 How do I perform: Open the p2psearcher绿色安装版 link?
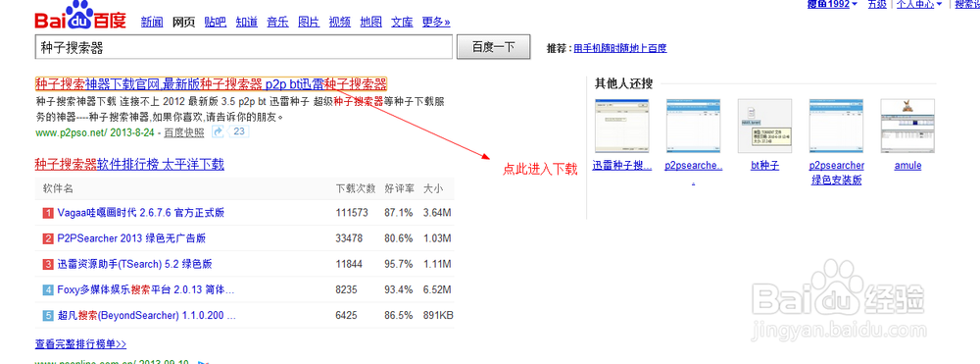pyautogui.click(x=836, y=173)
